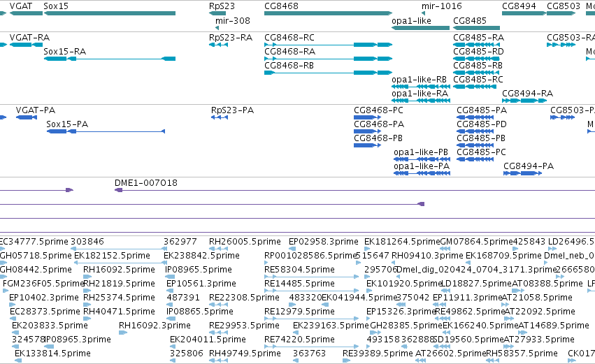Click EST RH16092.3prime label
The height and width of the screenshot is (364, 595).
(155, 326)
